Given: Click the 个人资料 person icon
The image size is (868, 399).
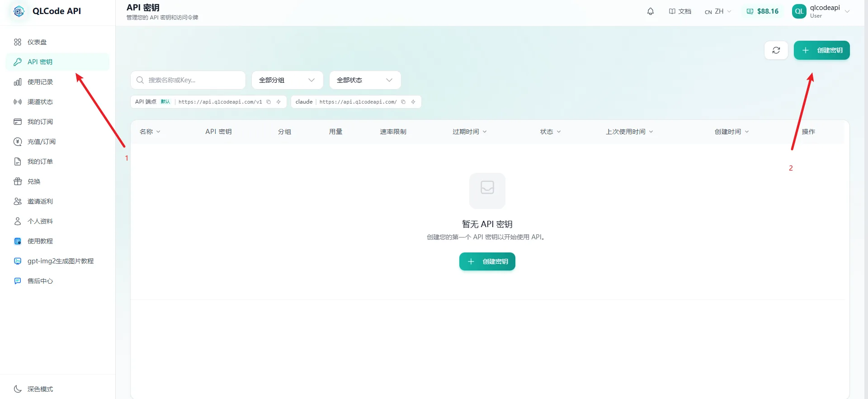Looking at the screenshot, I should coord(18,221).
